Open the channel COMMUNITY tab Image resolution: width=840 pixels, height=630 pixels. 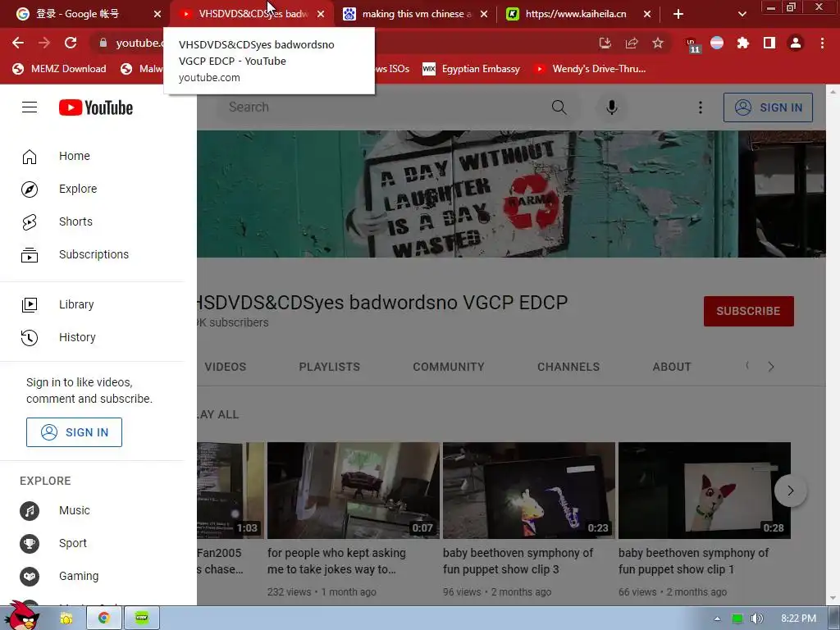click(x=449, y=367)
